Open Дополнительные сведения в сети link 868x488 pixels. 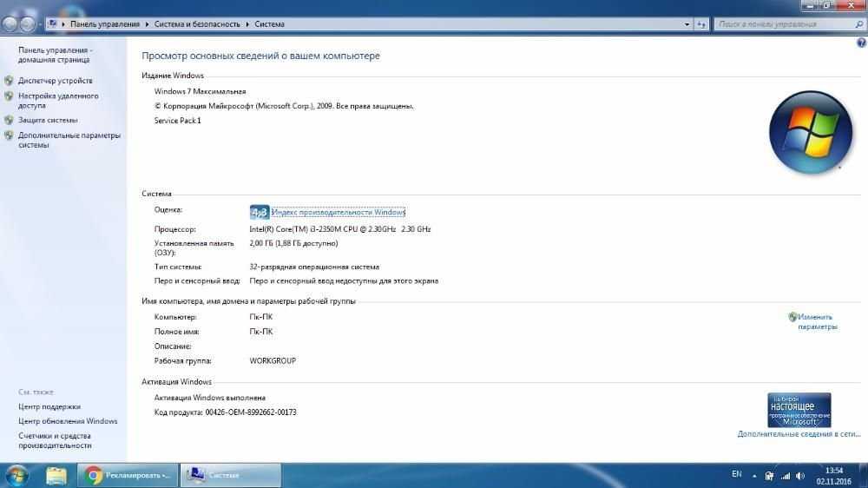click(x=799, y=434)
